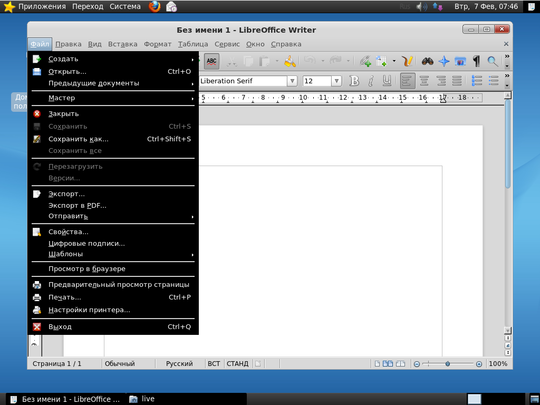Click the Zoom magnifier icon in the toolbar
Viewport: 540px width, 405px height.
point(493,61)
